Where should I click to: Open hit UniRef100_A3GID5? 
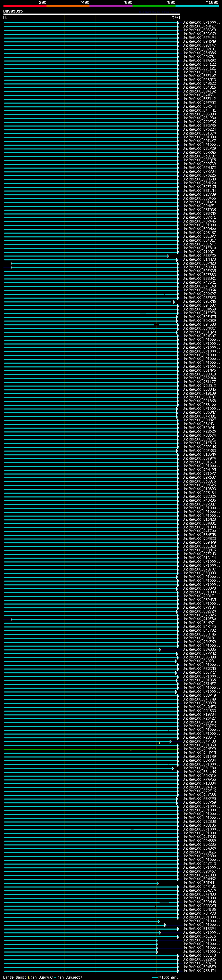199,825
